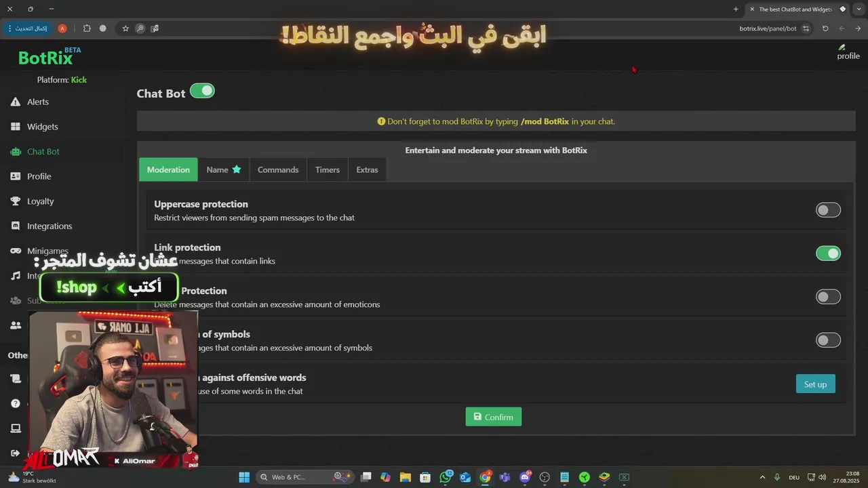The image size is (868, 488).
Task: Open browser extensions puzzle icon
Action: point(87,28)
